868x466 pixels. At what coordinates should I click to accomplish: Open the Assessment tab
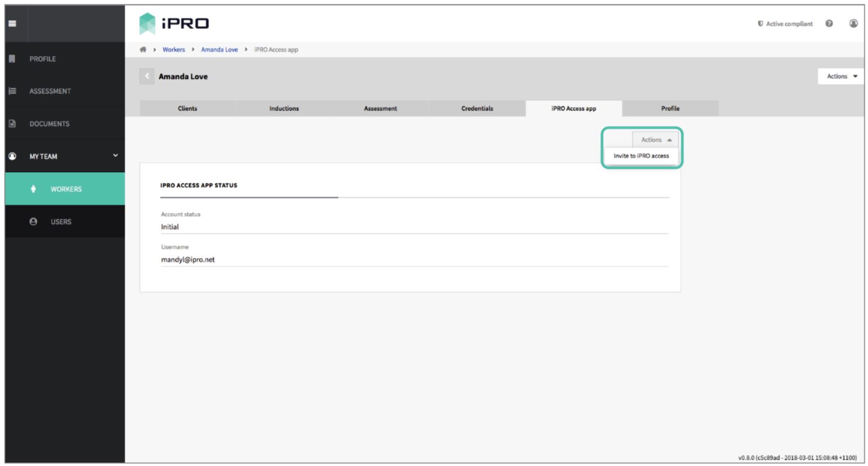tap(380, 108)
